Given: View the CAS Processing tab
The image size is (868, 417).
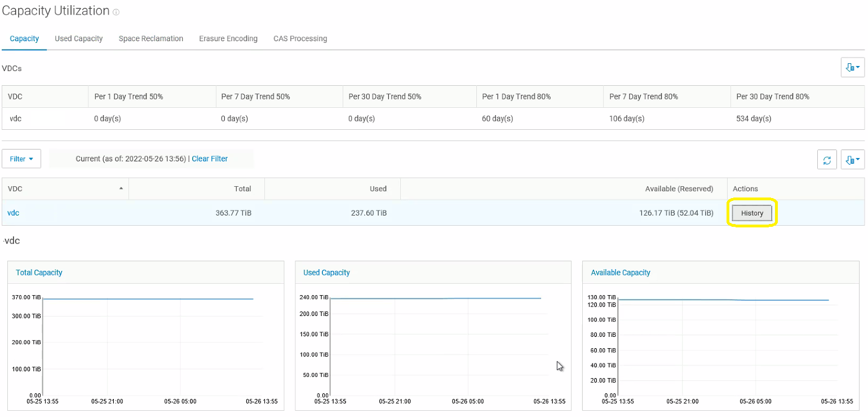Looking at the screenshot, I should coord(300,38).
